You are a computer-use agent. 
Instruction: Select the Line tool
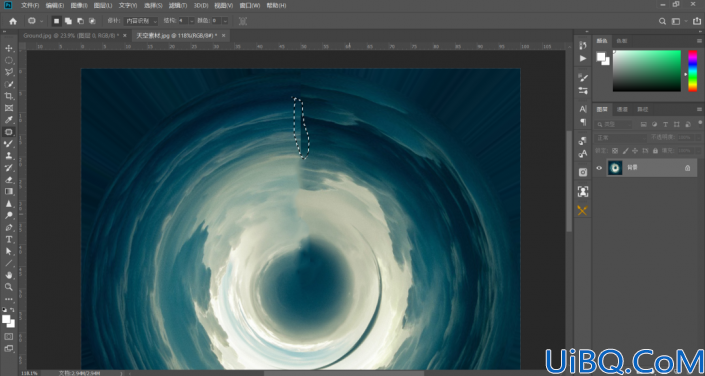[x=9, y=263]
